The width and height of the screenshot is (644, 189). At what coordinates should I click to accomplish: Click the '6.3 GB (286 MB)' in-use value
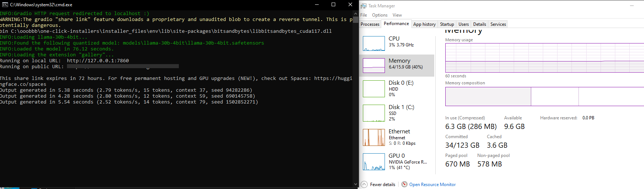[471, 127]
